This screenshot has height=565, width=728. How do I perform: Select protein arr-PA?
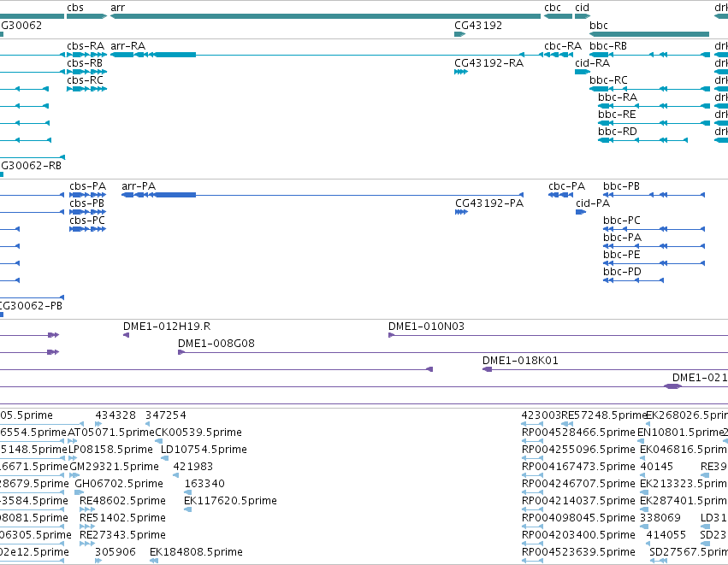click(x=139, y=186)
